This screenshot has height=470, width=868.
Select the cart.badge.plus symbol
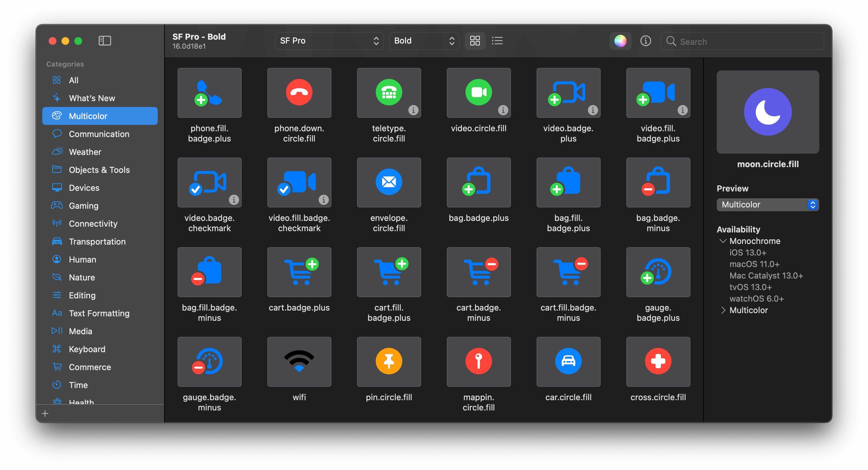[x=299, y=272]
